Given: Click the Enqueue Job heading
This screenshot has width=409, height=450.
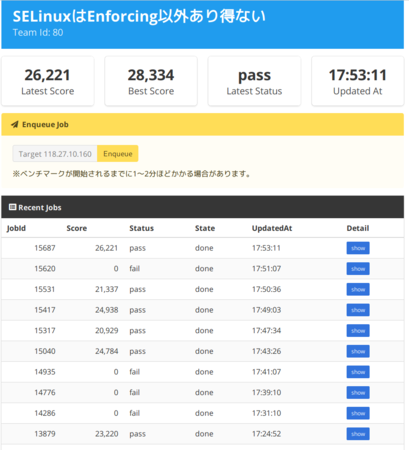Looking at the screenshot, I should (45, 125).
